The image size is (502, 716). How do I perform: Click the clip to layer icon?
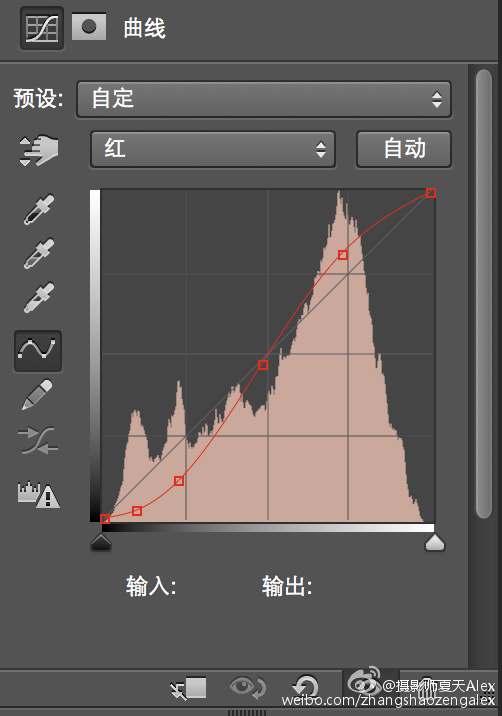click(x=188, y=688)
